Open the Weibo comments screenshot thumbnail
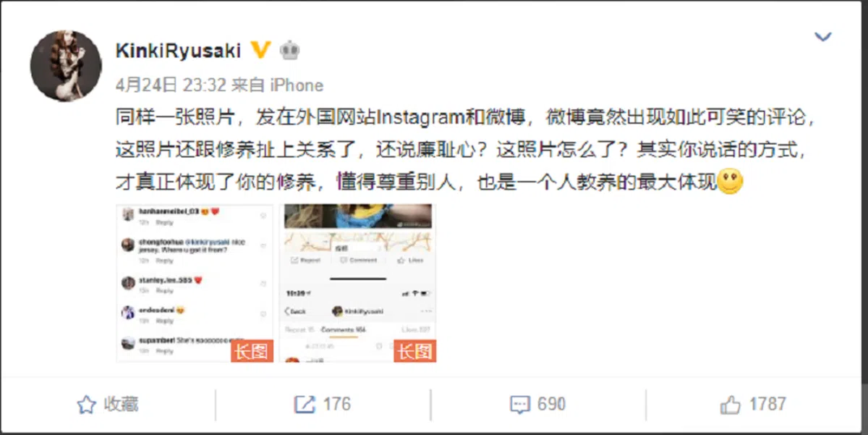 (358, 283)
